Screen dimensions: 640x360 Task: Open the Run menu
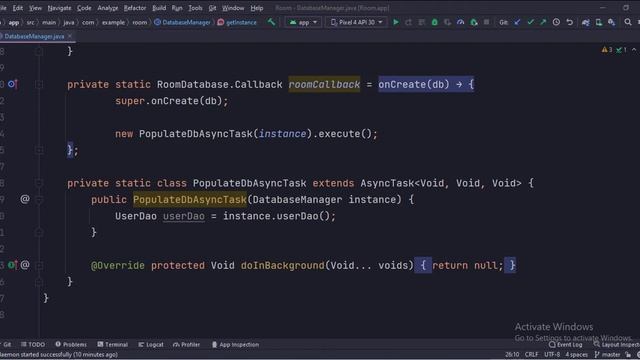pos(177,8)
